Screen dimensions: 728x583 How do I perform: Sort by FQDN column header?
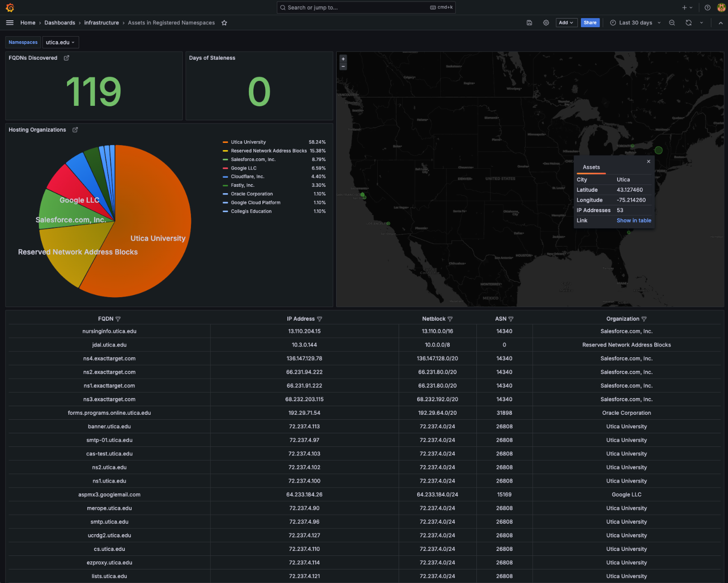click(x=105, y=319)
